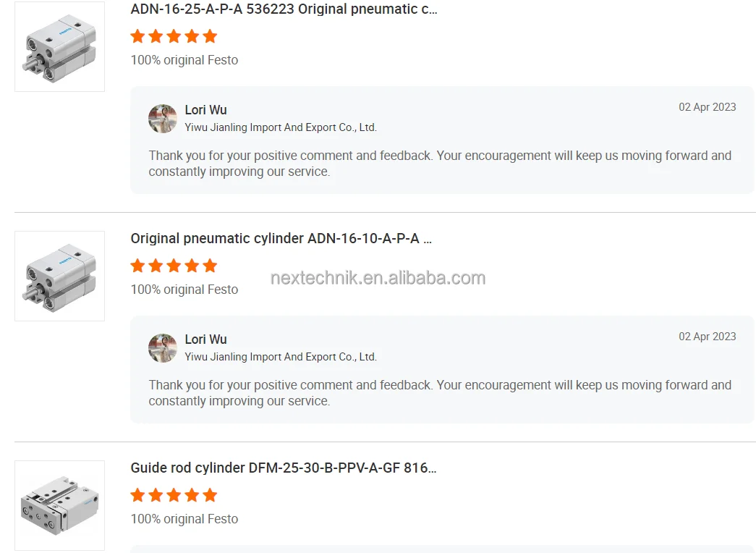This screenshot has width=756, height=553.
Task: Click the first seller reply thank-you message
Action: pos(440,164)
